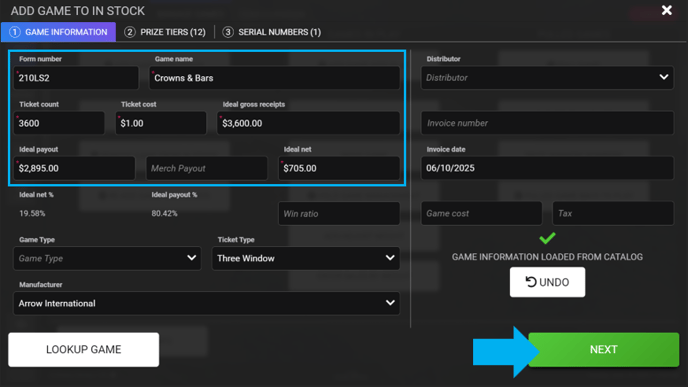
Task: Click the green checkmark icon
Action: [547, 238]
